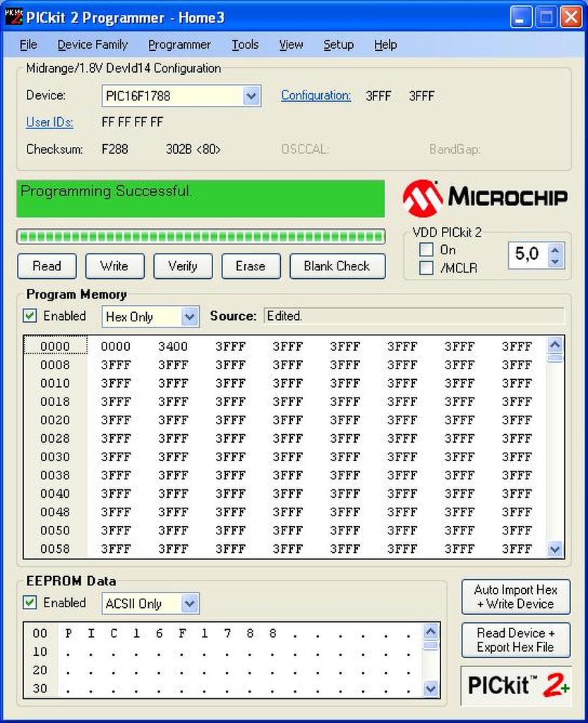
Task: Decrease VDD voltage with down arrow
Action: coord(555,261)
